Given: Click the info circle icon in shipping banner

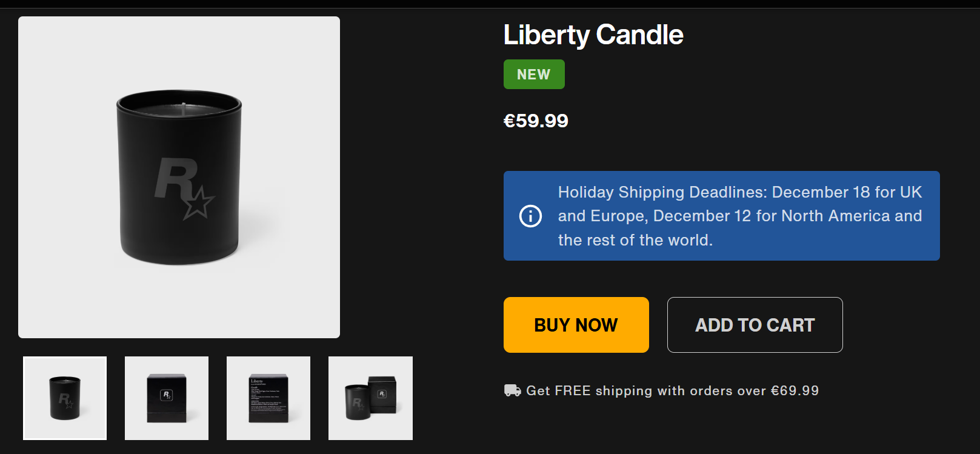Looking at the screenshot, I should (530, 216).
